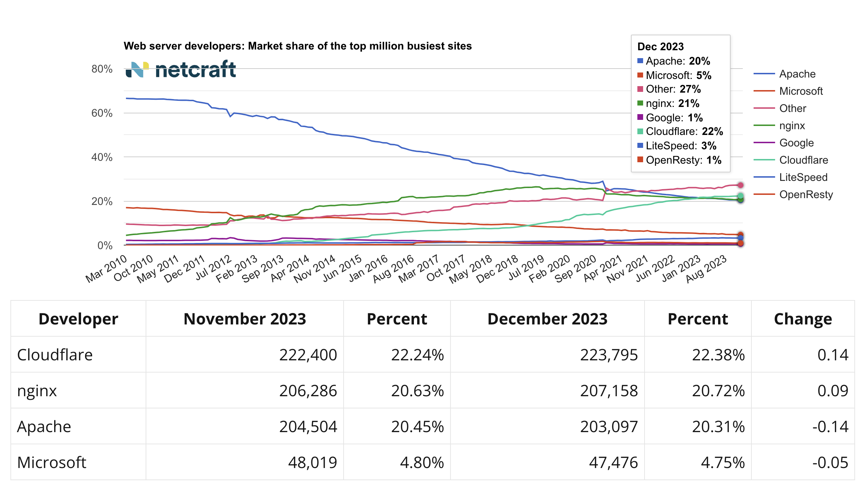
Task: Click the Change column header
Action: click(x=803, y=319)
